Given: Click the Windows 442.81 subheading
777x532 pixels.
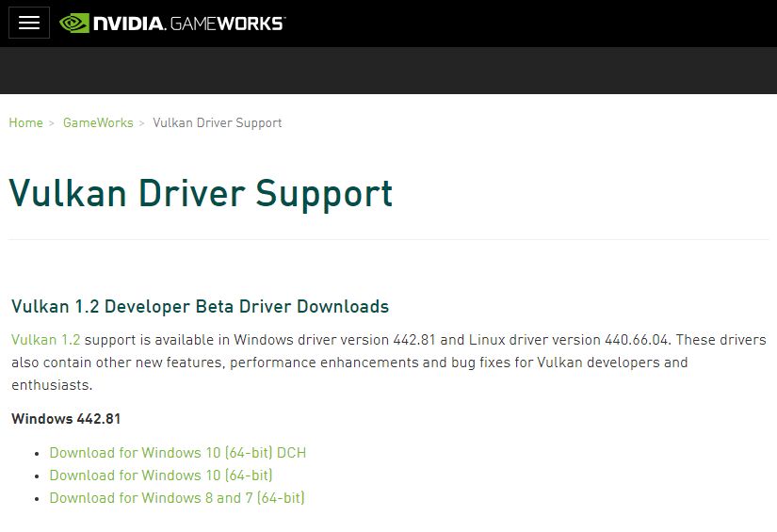Looking at the screenshot, I should 66,419.
